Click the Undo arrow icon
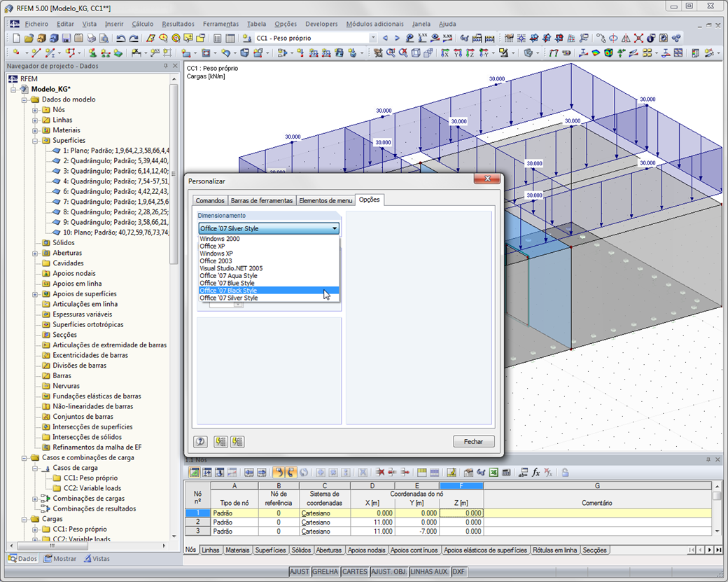This screenshot has width=728, height=582. tap(121, 38)
